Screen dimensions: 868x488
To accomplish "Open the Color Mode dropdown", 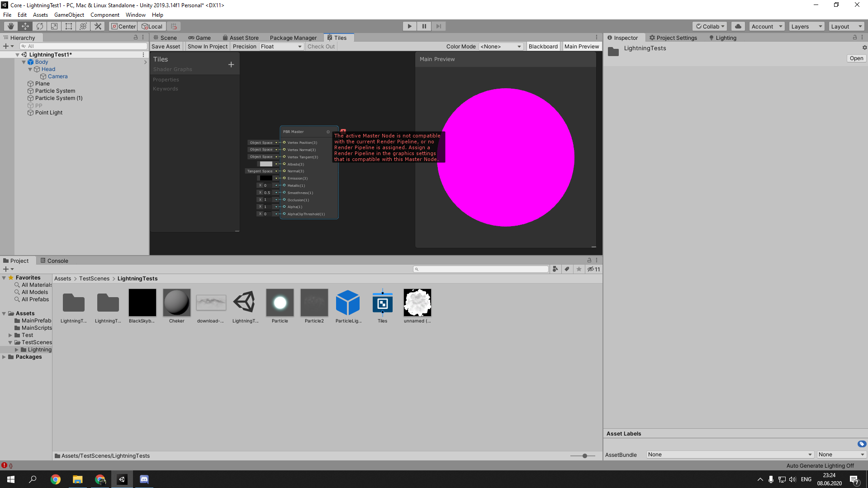I will (x=501, y=47).
